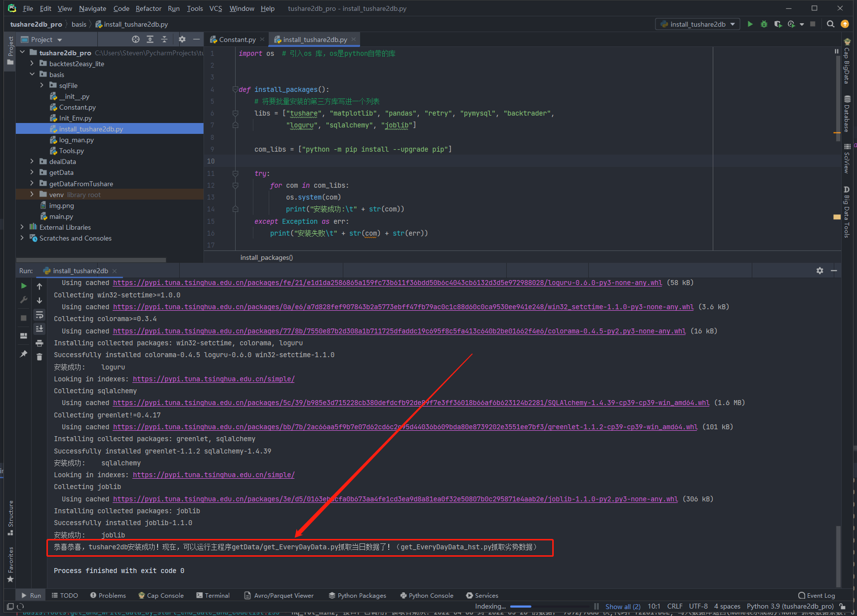Open the install_tushare2db run configuration dropdown
This screenshot has width=857, height=616.
[697, 24]
